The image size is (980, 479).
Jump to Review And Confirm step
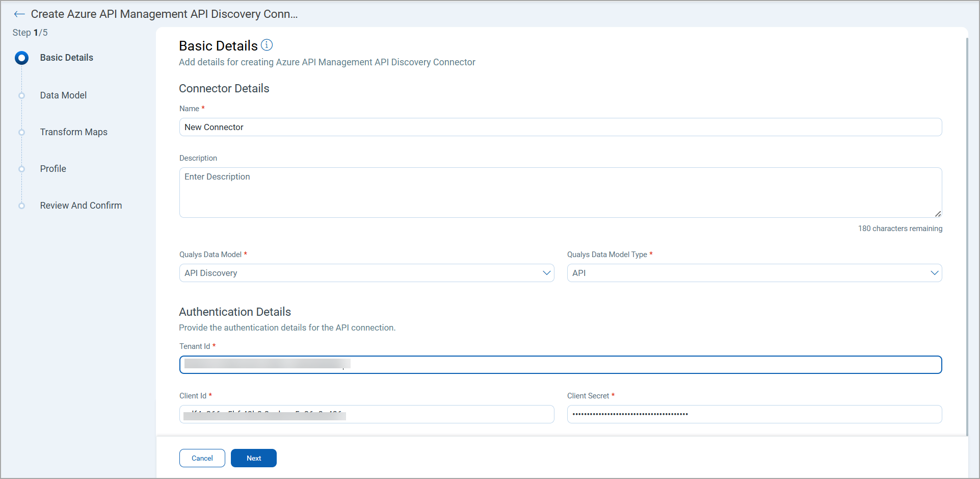pos(81,206)
